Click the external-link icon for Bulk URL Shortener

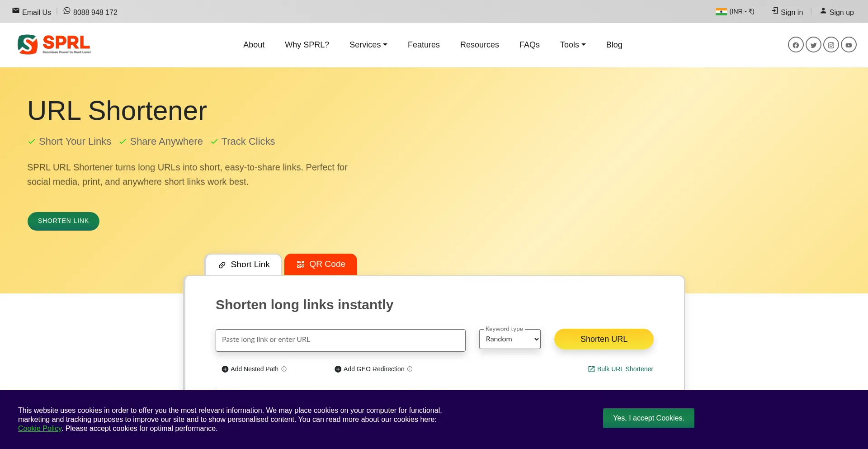[x=591, y=369]
